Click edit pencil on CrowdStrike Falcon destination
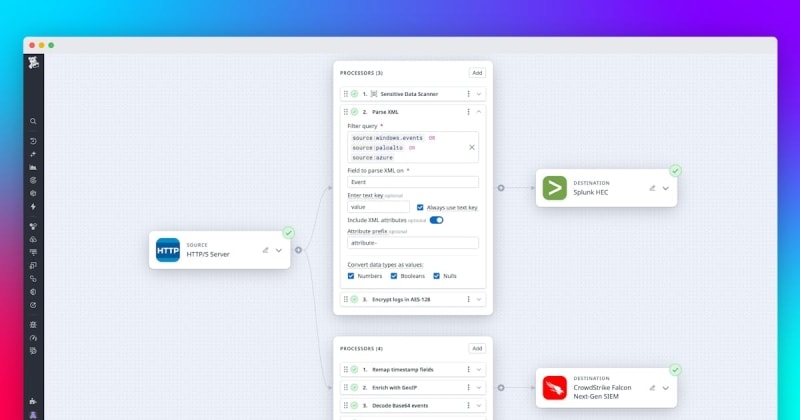 (652, 386)
